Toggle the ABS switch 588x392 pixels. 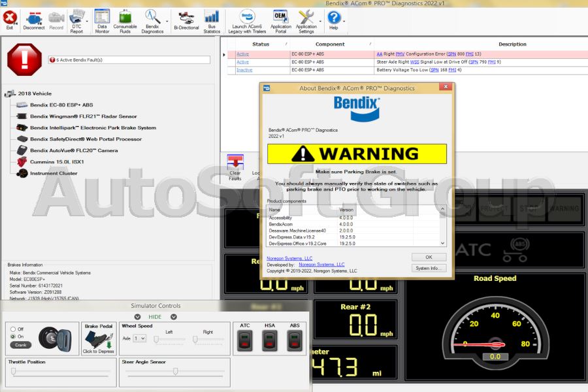coord(294,341)
